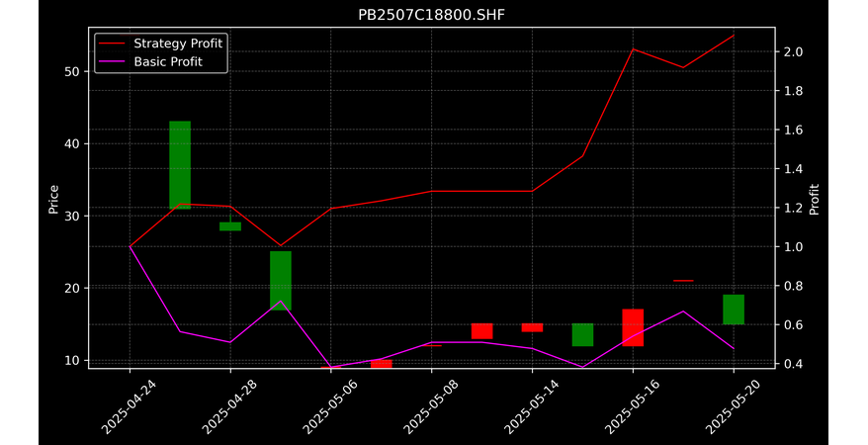Click the green candlestick spanning 17 to 25

click(281, 281)
